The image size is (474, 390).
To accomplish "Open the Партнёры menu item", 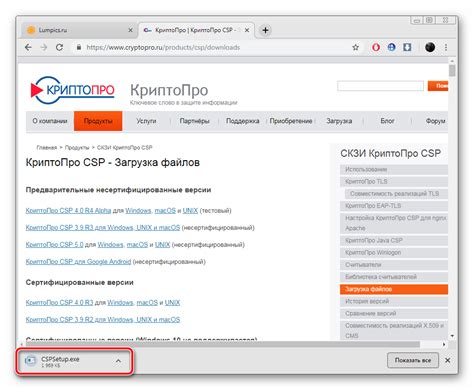I will [194, 121].
